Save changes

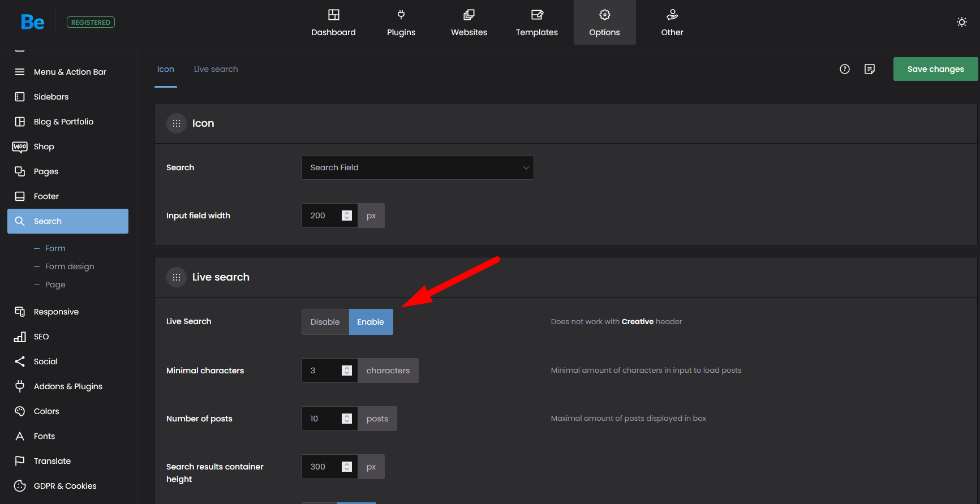[936, 69]
